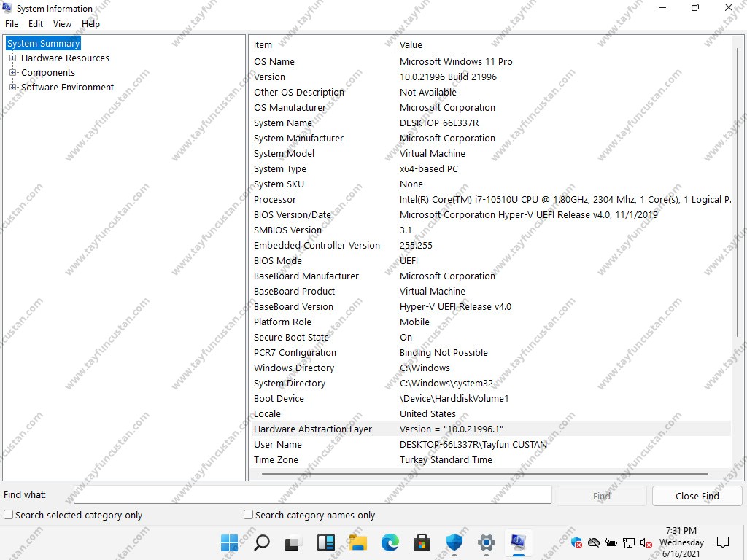Launch Microsoft Edge from taskbar

(390, 542)
